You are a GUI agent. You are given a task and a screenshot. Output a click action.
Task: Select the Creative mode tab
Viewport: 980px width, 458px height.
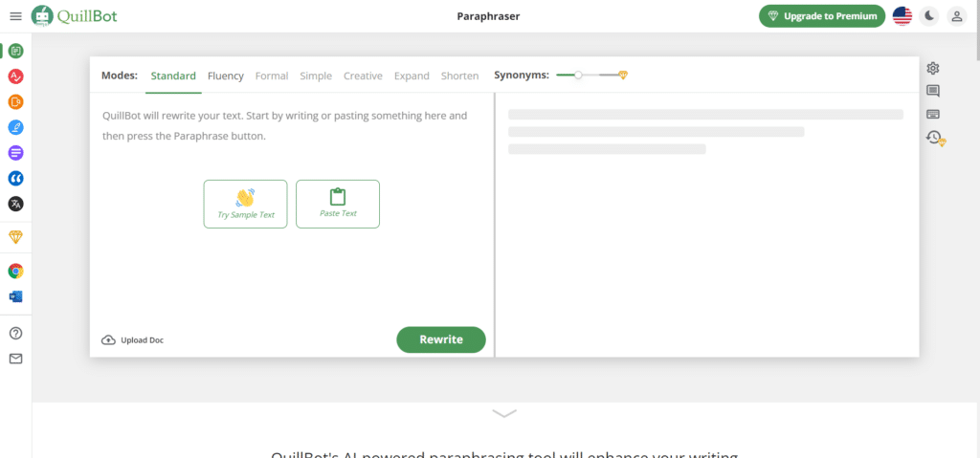click(363, 76)
